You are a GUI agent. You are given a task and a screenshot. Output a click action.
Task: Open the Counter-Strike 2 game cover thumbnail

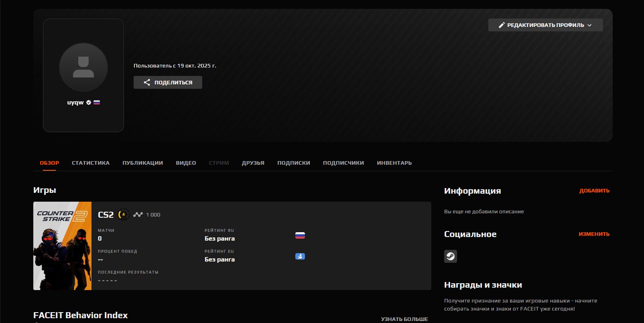62,246
